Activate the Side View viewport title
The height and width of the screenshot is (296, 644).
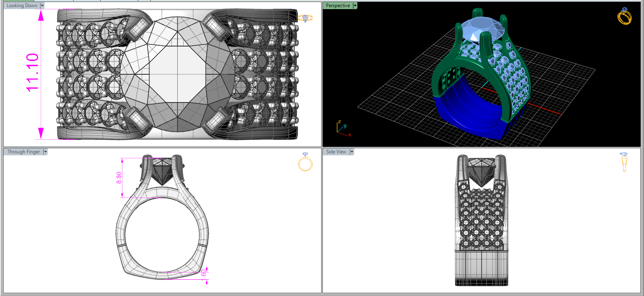(x=336, y=152)
